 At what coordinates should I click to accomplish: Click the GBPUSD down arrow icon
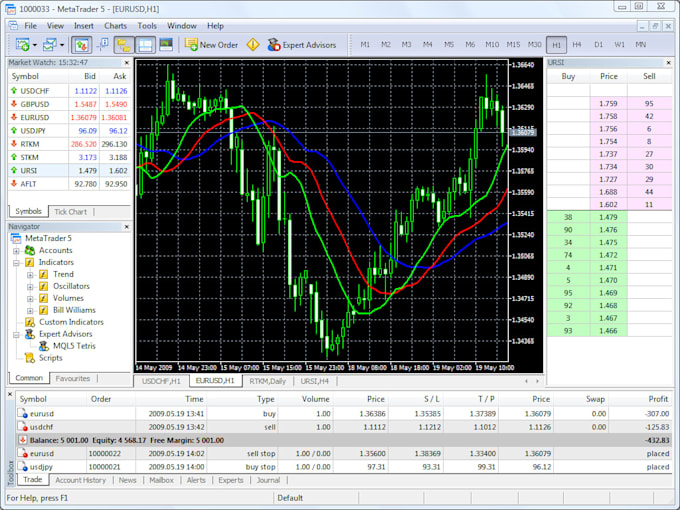[14, 104]
